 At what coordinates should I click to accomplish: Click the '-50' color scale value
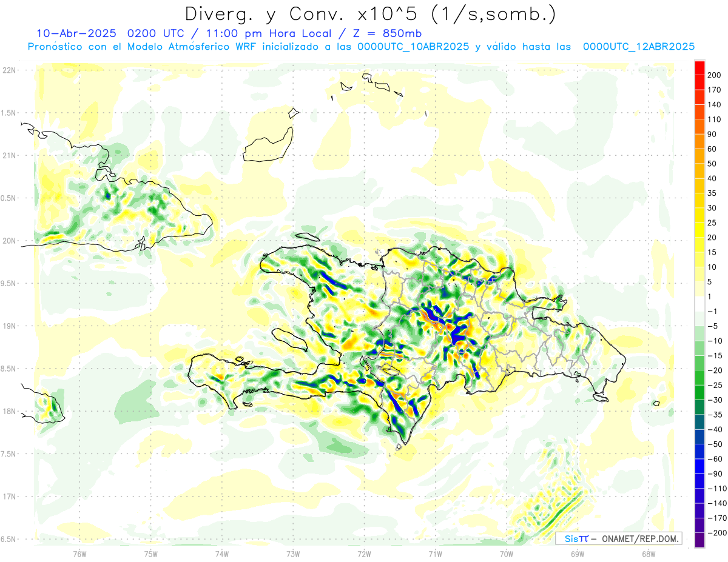point(716,444)
